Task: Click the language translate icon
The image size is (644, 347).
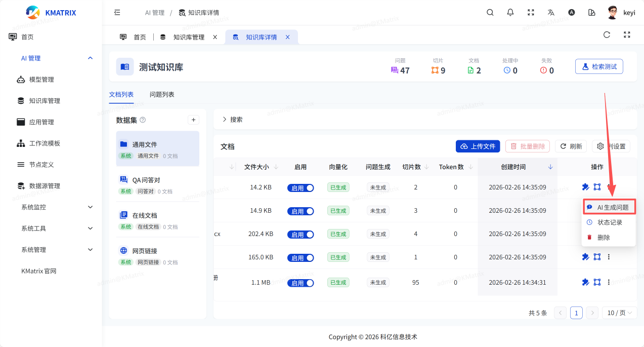Action: coord(551,13)
